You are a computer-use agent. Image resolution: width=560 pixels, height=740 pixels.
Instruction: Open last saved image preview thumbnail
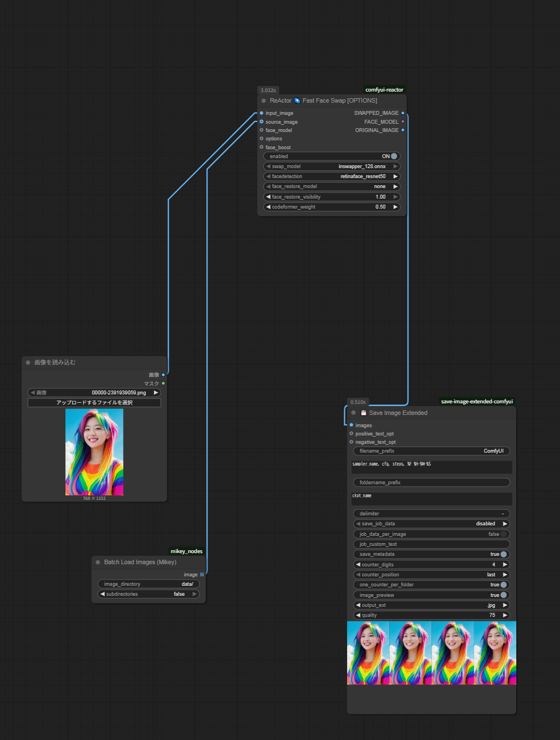[x=495, y=653]
